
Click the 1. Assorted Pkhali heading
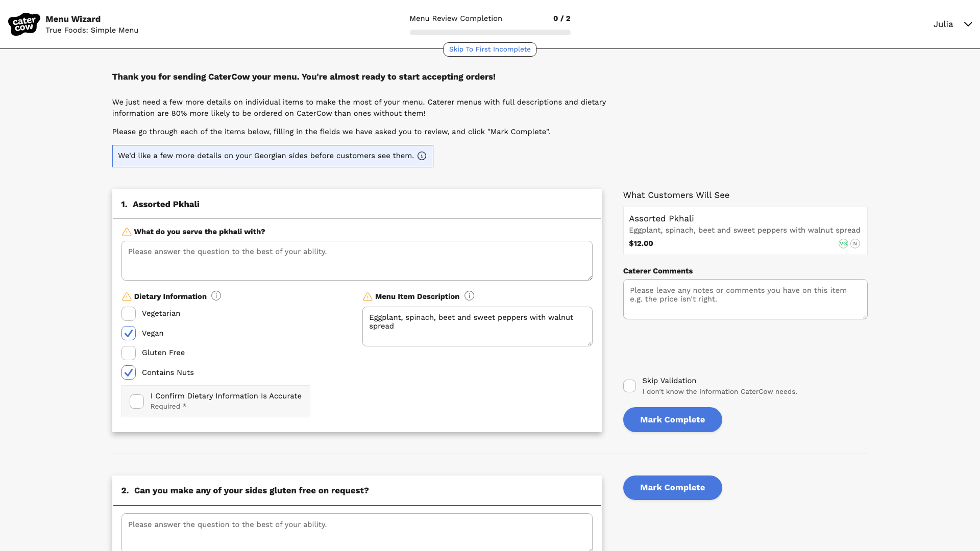click(x=160, y=205)
